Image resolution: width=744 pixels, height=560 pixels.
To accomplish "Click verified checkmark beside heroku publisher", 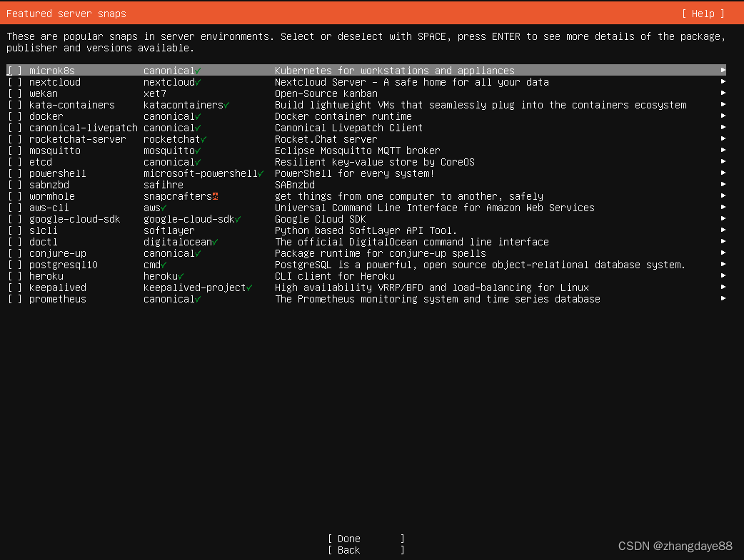I will click(x=181, y=276).
